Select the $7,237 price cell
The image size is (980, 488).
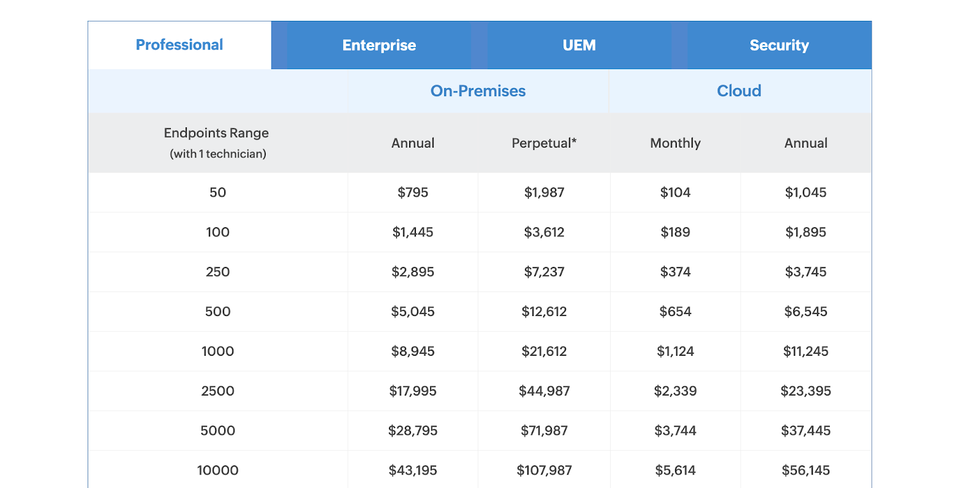tap(544, 272)
